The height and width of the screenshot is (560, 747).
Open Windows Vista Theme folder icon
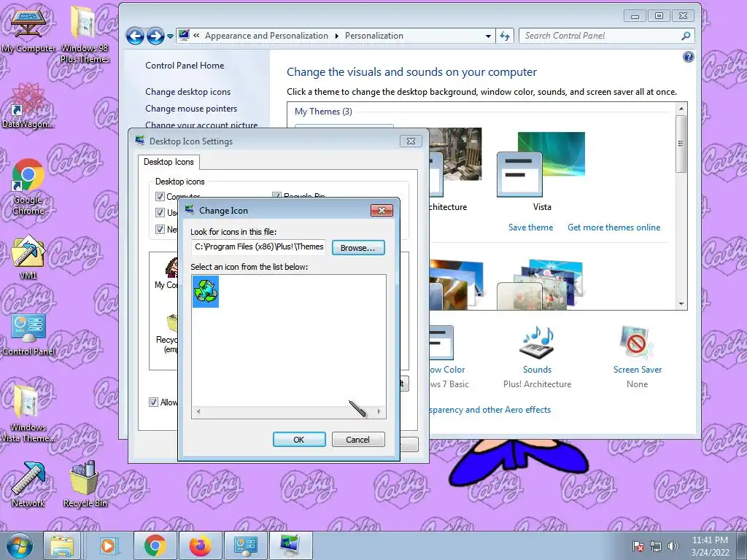[28, 413]
